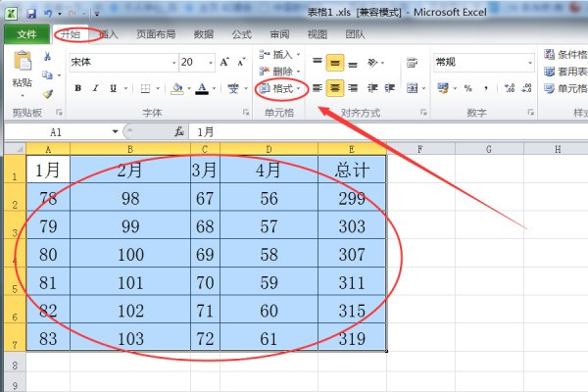Switch to the 页面布局 ribbon tab
The height and width of the screenshot is (392, 588).
(156, 34)
